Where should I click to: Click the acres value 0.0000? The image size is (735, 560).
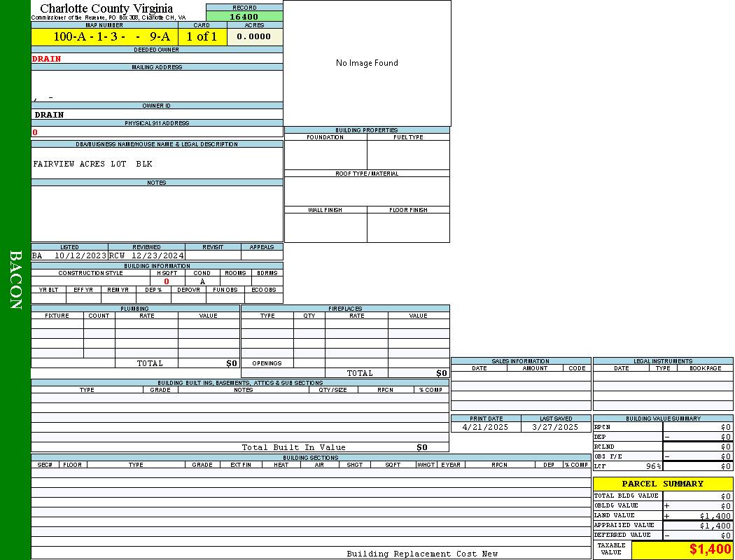(254, 37)
